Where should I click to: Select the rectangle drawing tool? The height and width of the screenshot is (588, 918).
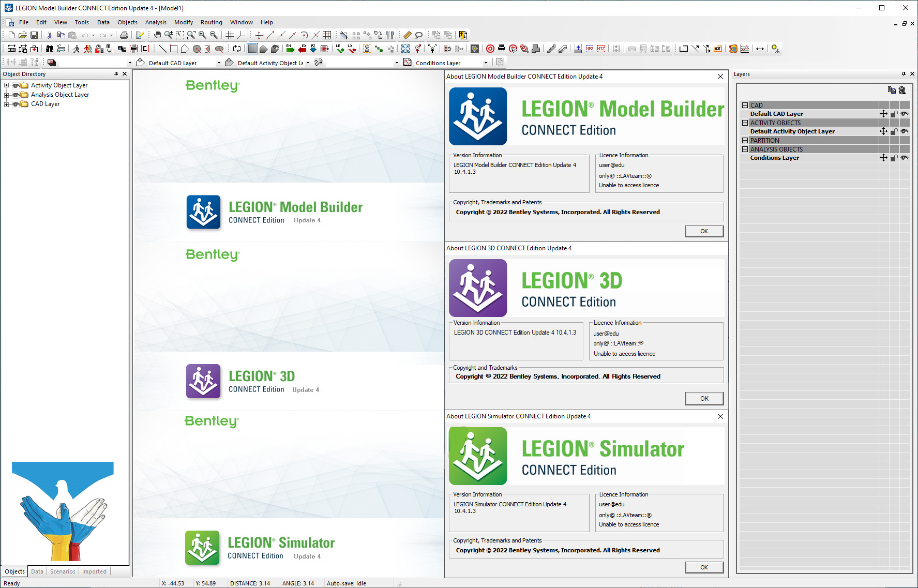(174, 49)
